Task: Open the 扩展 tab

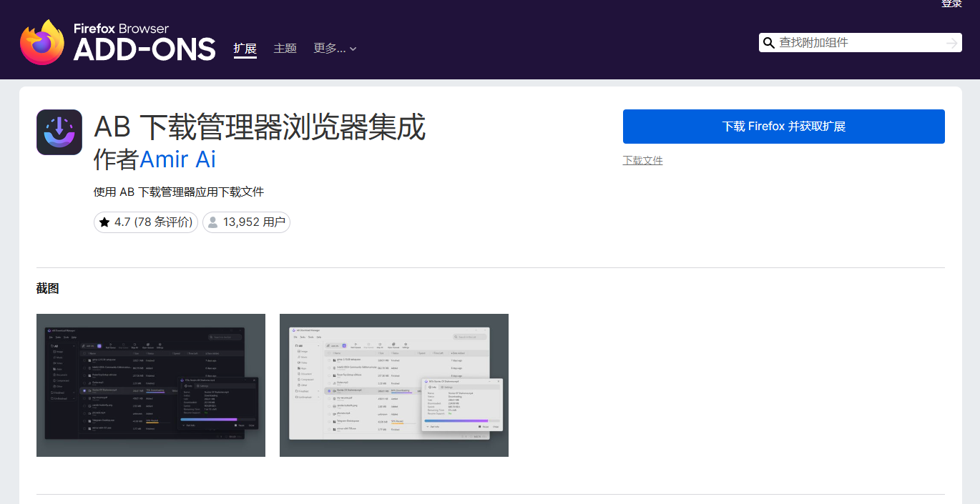Action: (x=245, y=49)
